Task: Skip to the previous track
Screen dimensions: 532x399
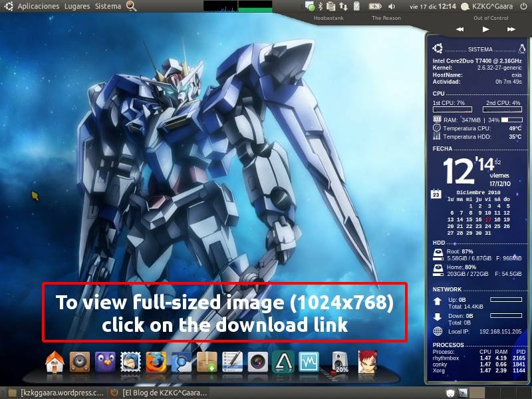Action: coord(460,29)
